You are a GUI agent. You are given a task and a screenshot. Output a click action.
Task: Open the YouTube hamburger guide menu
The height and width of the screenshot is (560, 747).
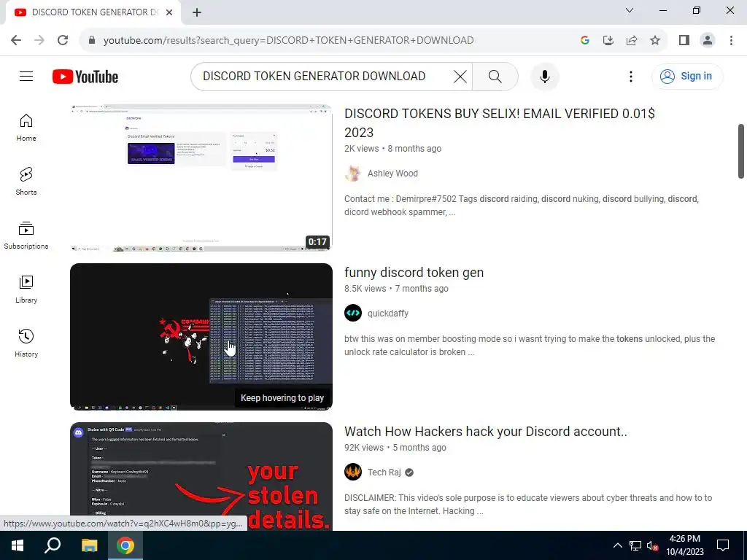tap(26, 76)
